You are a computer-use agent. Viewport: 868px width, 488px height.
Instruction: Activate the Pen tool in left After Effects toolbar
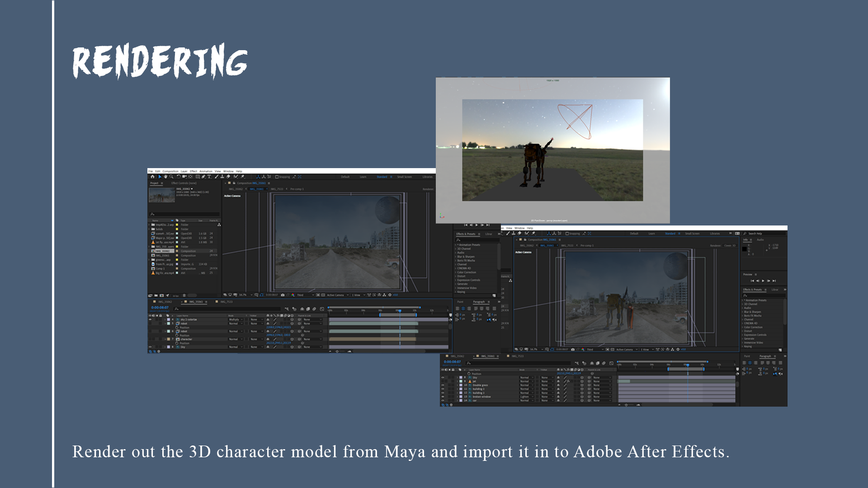203,177
